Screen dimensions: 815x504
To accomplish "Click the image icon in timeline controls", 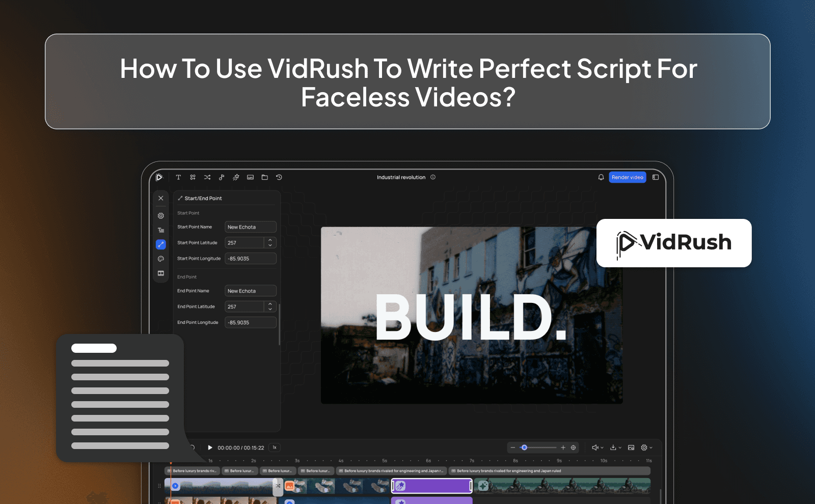I will 631,447.
